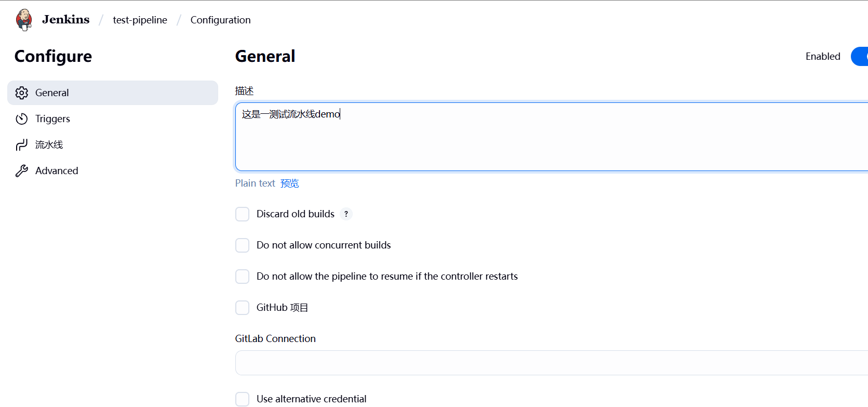868x407 pixels.
Task: Click the 流水线 pipeline icon
Action: [x=21, y=145]
